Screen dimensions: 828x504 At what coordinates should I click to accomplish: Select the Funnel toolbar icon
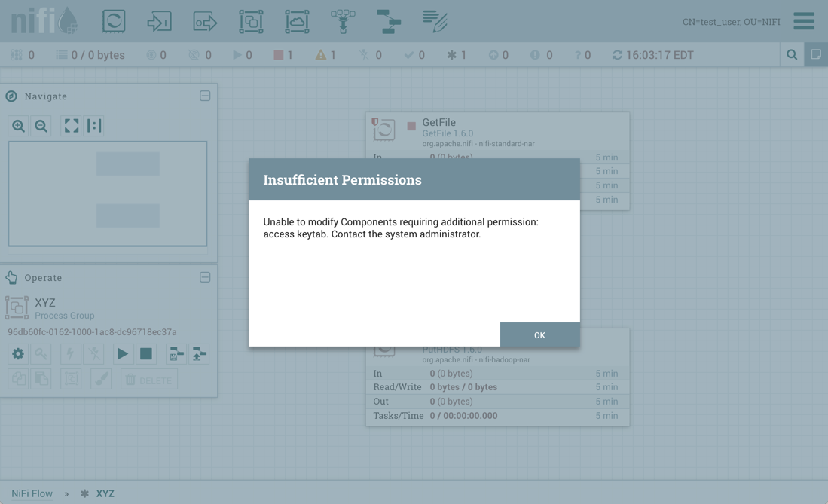343,21
